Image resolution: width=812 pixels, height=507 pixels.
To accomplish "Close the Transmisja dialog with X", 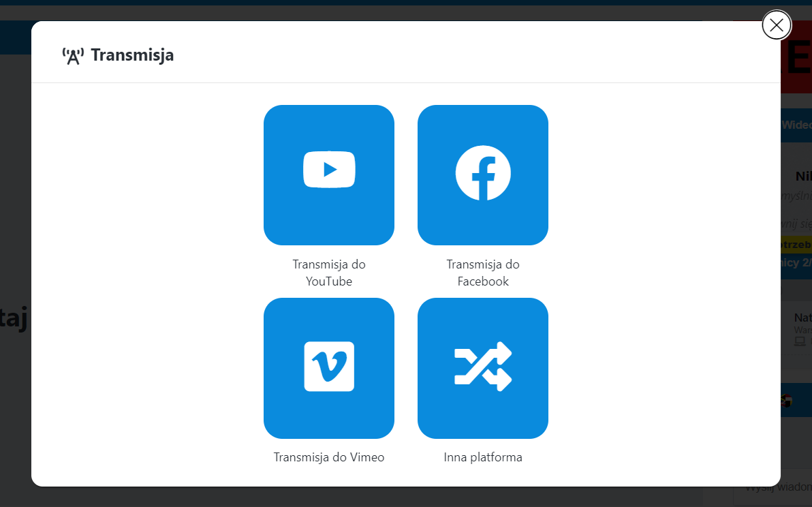I will 776,25.
